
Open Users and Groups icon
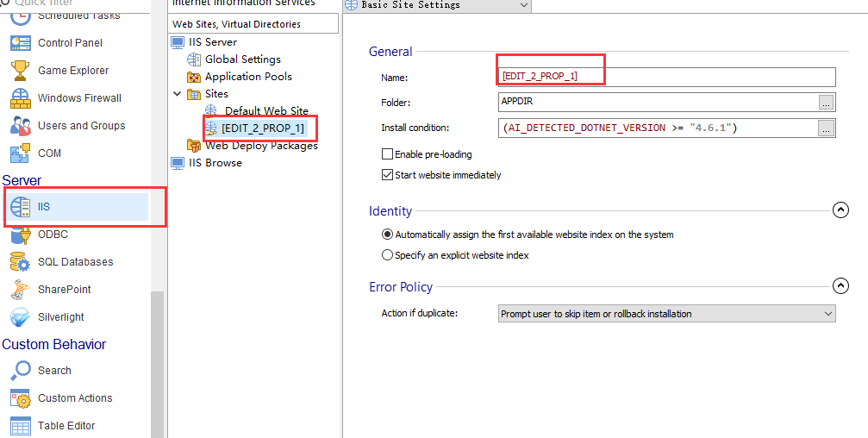click(21, 126)
